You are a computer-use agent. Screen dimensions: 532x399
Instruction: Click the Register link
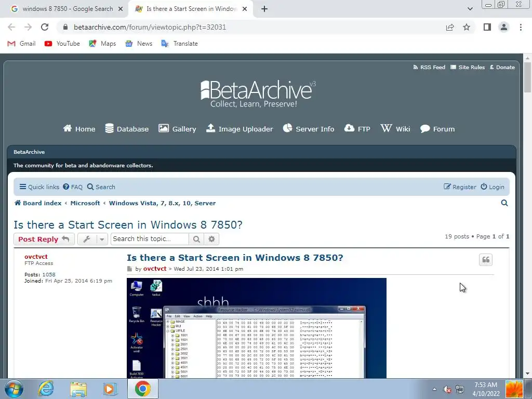(460, 187)
